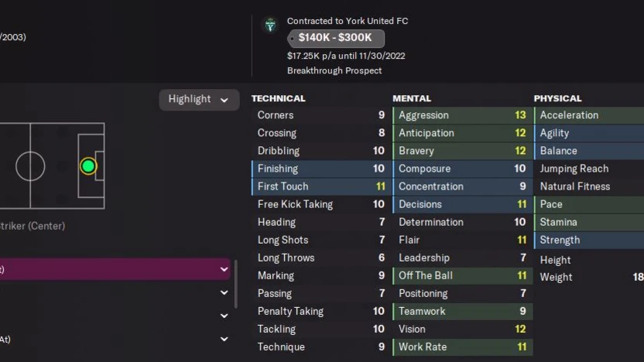Click the Breakthrough Prospect squad status text
This screenshot has width=644, height=362.
(x=334, y=70)
